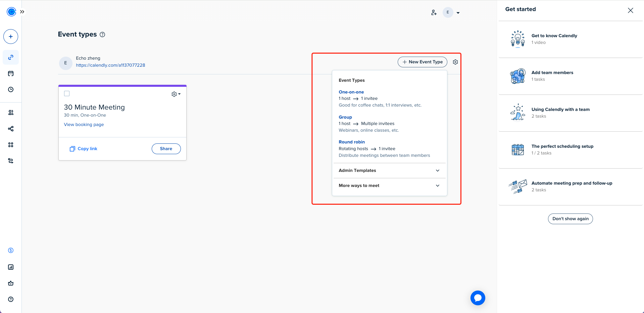Open Meetings calendar icon in sidebar
Screen dimensions: 644x313
11,73
